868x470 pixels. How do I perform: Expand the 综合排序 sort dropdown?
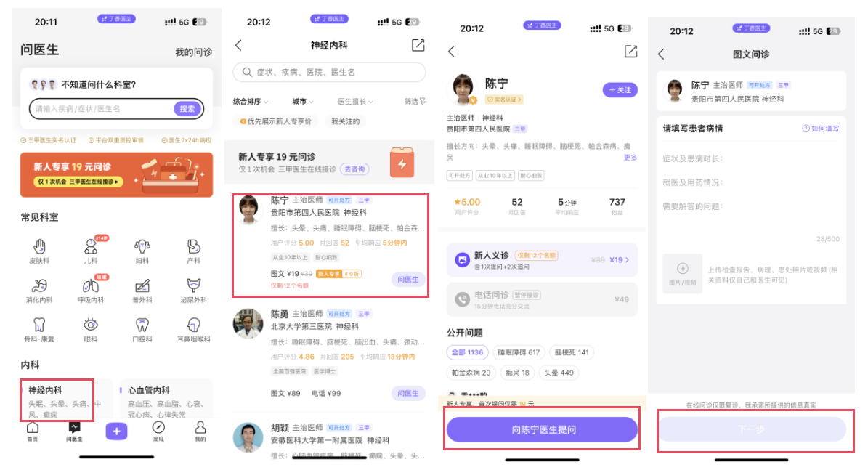click(250, 101)
